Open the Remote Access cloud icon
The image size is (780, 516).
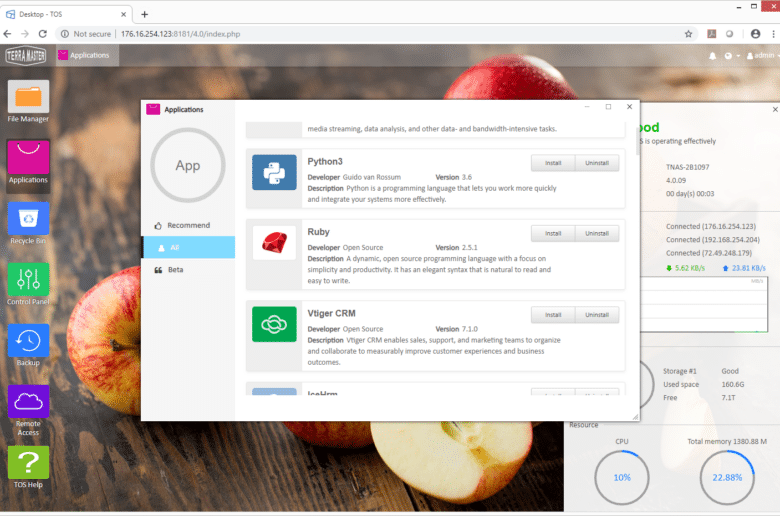(28, 411)
